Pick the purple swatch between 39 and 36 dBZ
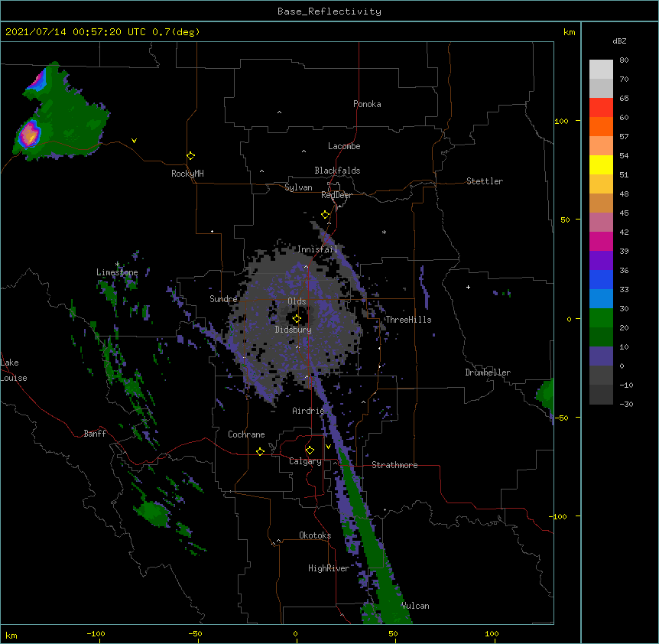This screenshot has height=644, width=659. (x=601, y=261)
